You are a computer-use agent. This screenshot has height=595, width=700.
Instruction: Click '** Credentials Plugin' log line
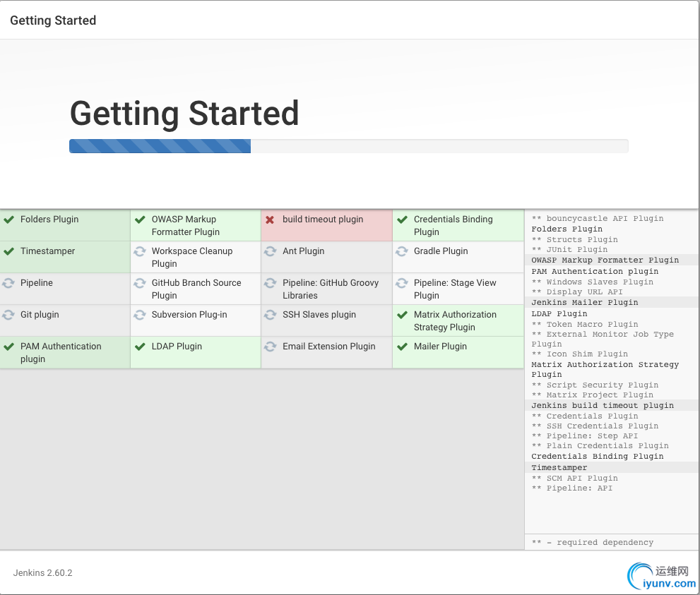coord(584,416)
